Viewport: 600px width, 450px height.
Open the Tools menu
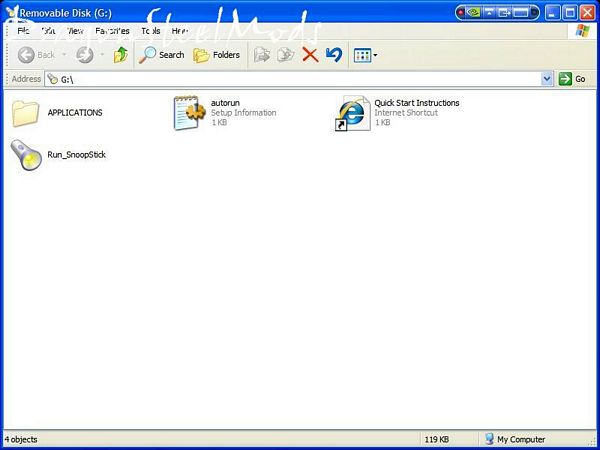pyautogui.click(x=151, y=31)
